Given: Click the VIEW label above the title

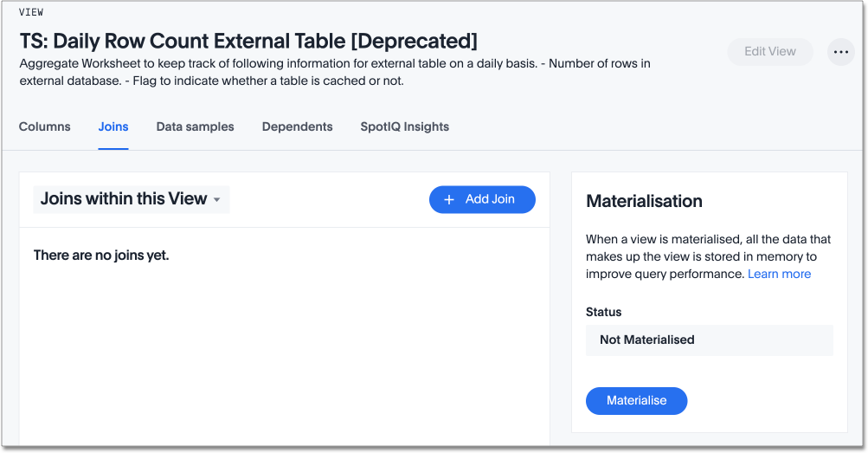Looking at the screenshot, I should tap(31, 12).
